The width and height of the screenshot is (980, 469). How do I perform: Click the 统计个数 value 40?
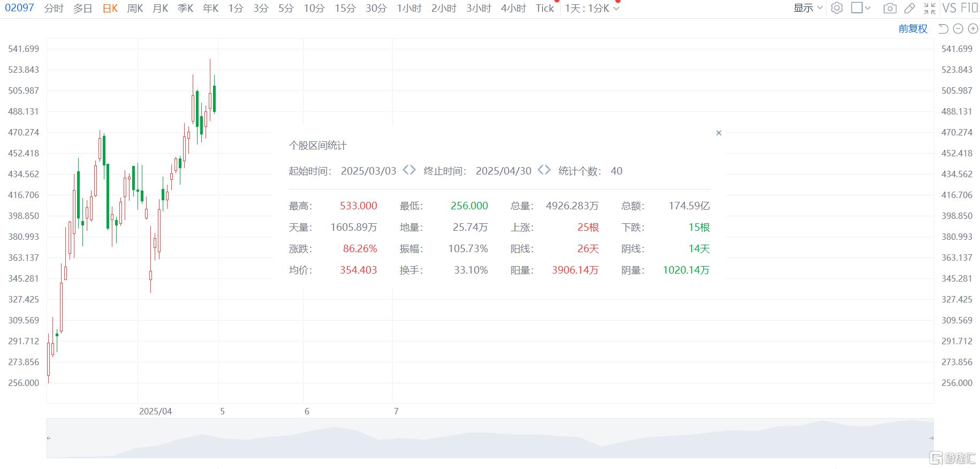pos(617,171)
